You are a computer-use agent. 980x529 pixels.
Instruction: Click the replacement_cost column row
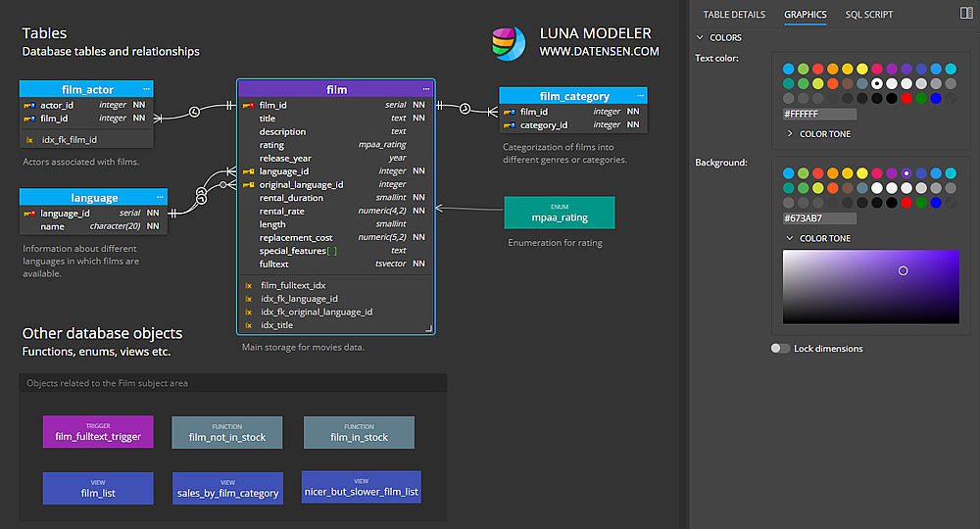click(336, 237)
